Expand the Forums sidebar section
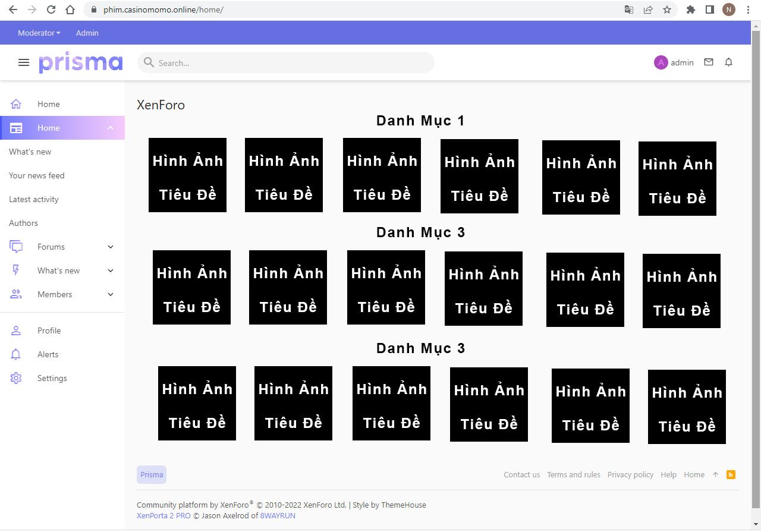 coord(111,247)
